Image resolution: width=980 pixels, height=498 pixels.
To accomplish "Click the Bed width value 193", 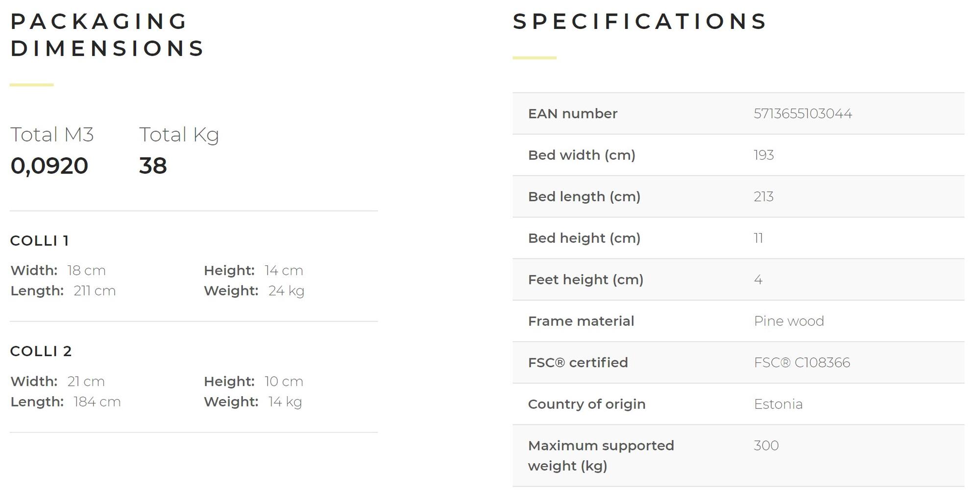I will pos(763,155).
